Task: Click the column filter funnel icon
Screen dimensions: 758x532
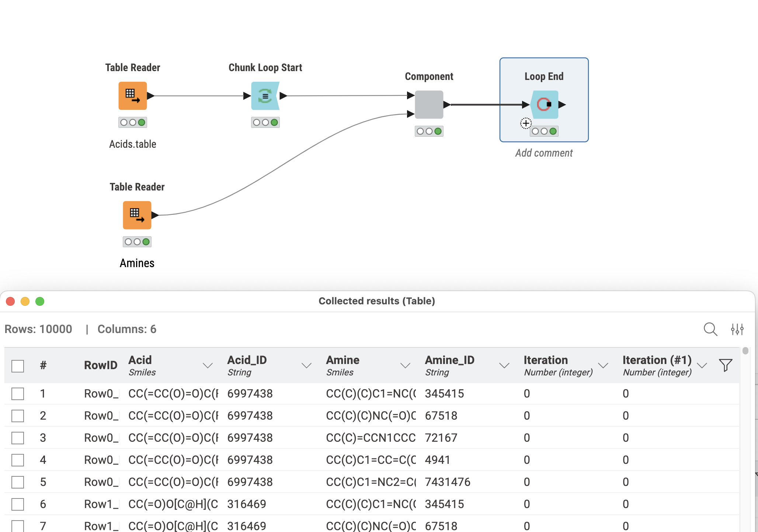Action: point(726,365)
